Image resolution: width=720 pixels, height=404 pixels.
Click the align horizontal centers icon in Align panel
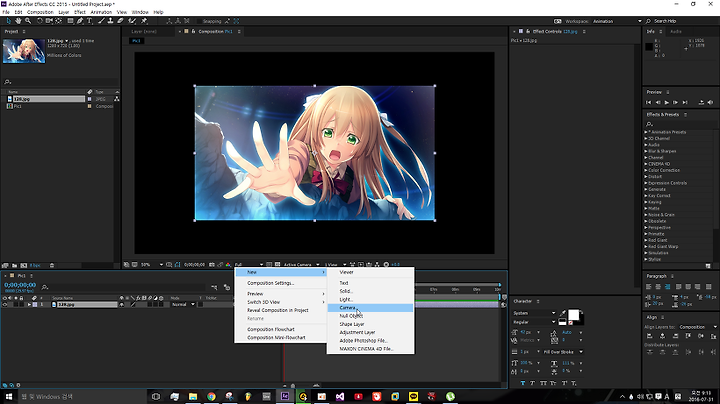click(x=662, y=336)
